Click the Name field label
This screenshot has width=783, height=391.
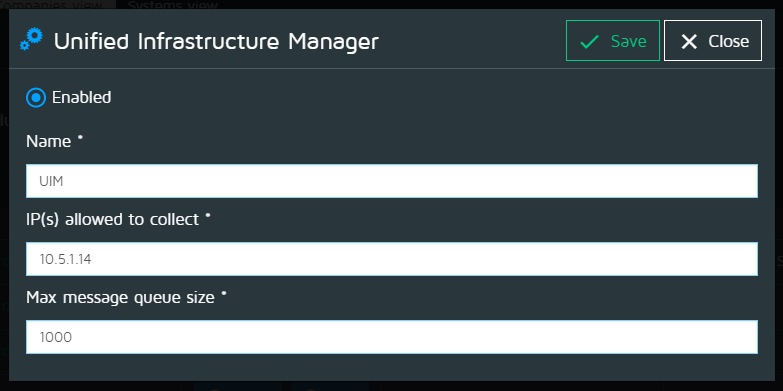pyautogui.click(x=48, y=142)
